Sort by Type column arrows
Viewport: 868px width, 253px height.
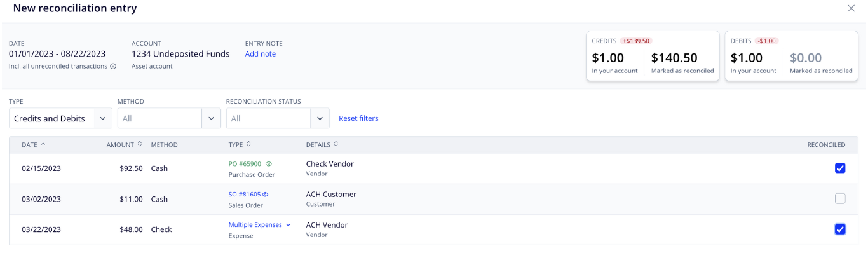coord(249,144)
